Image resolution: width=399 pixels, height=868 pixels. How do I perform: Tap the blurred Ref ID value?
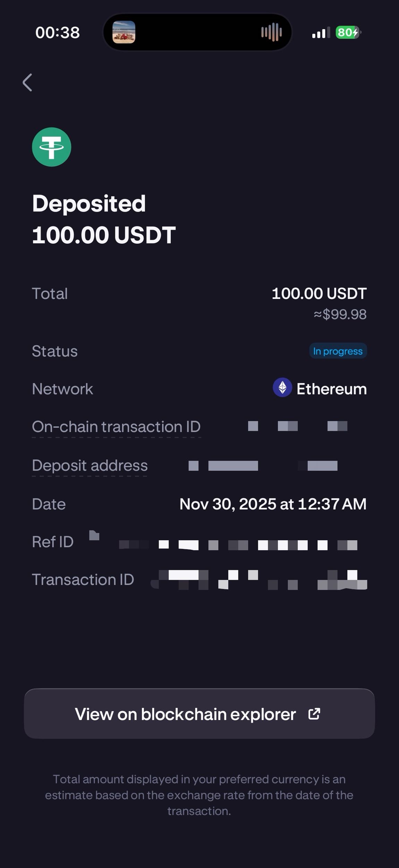[x=238, y=545]
